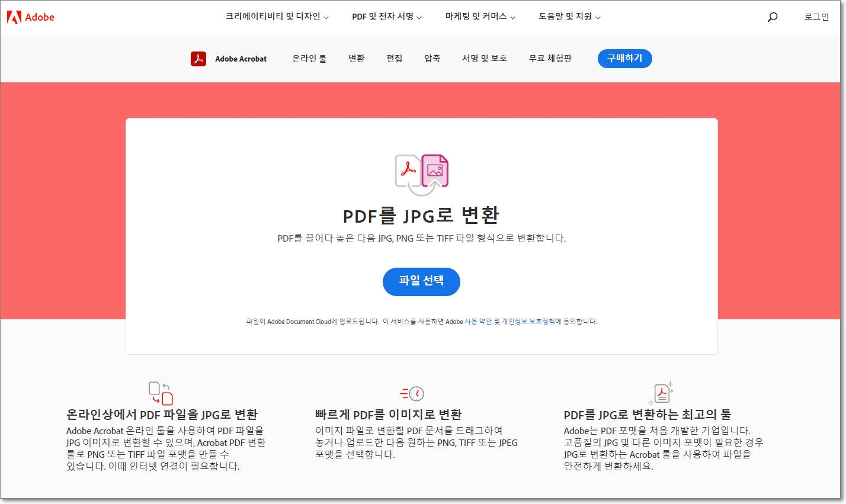Image resolution: width=846 pixels, height=504 pixels.
Task: Select the 압축 menu item
Action: point(432,58)
